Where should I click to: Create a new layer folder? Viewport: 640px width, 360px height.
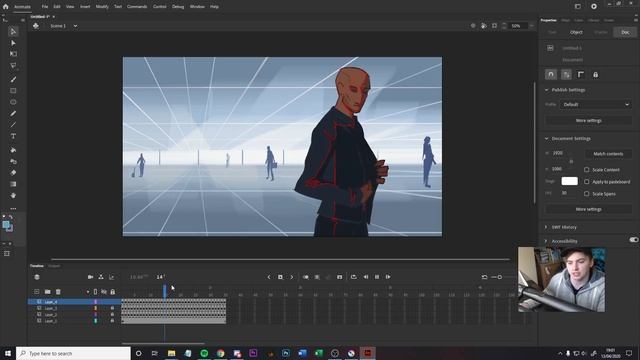pyautogui.click(x=47, y=292)
